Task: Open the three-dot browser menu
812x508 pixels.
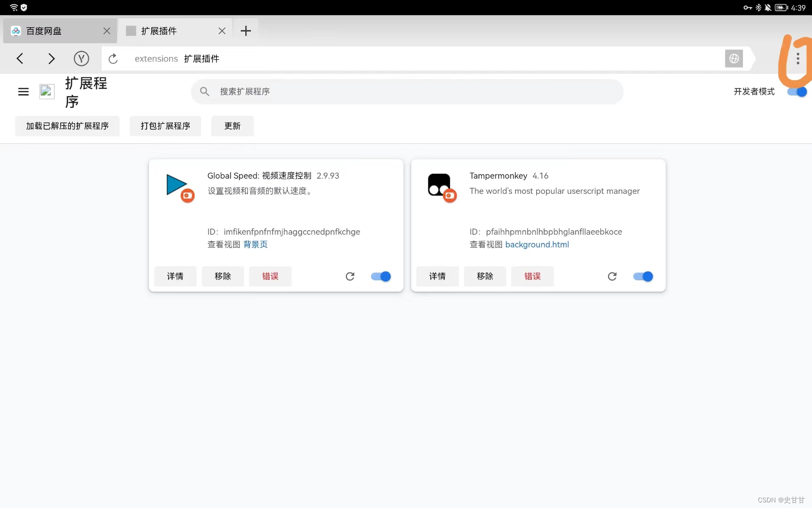Action: (x=797, y=58)
